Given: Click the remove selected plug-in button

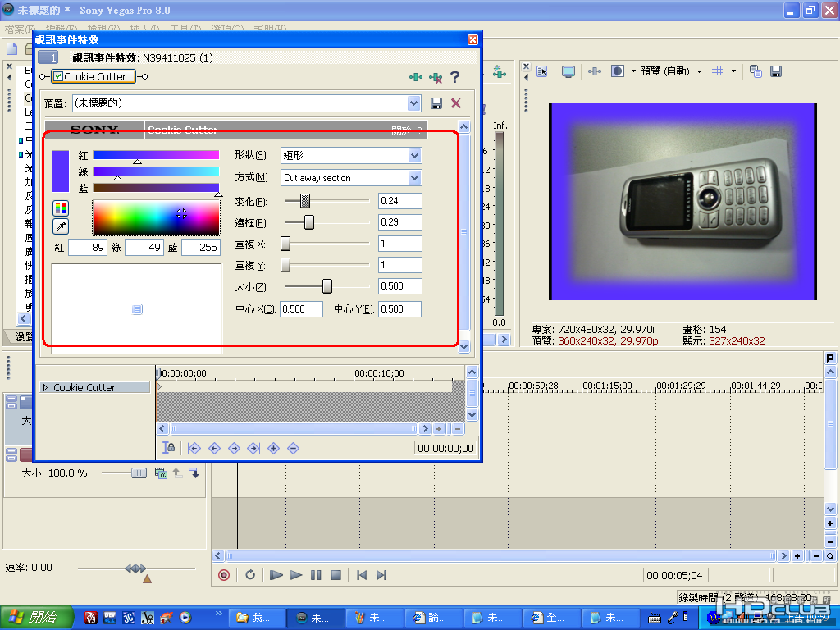Looking at the screenshot, I should [x=436, y=77].
